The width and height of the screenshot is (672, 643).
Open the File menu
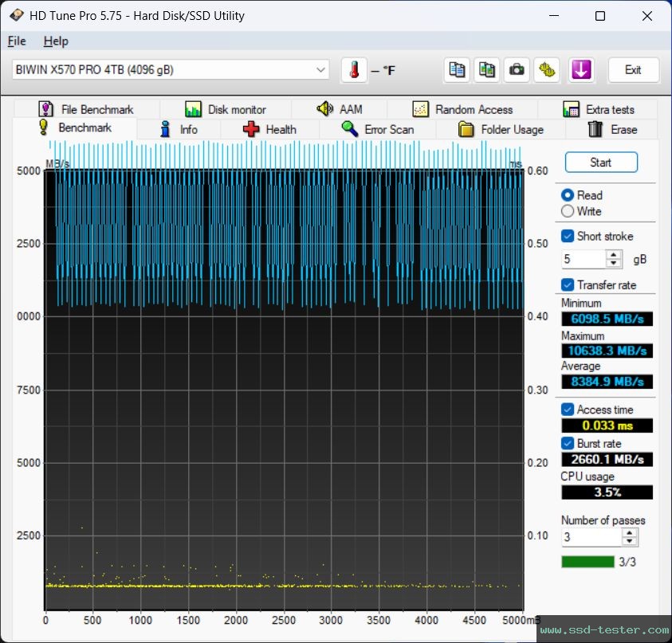pos(17,41)
